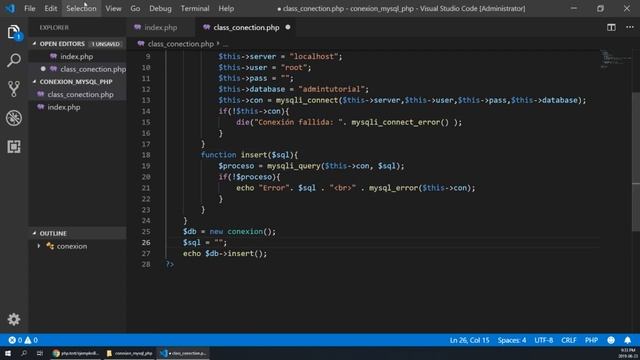640x360 pixels.
Task: Open Windows taskbar search
Action: [24, 353]
